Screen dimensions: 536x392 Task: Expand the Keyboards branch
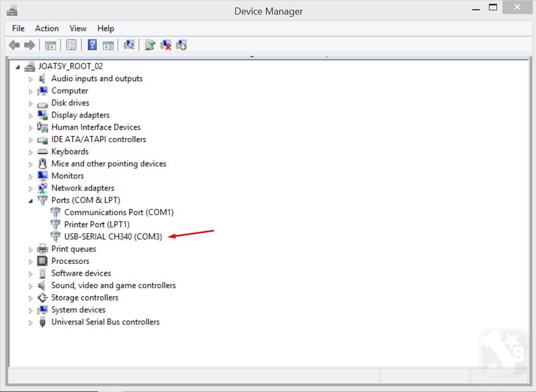pyautogui.click(x=30, y=152)
